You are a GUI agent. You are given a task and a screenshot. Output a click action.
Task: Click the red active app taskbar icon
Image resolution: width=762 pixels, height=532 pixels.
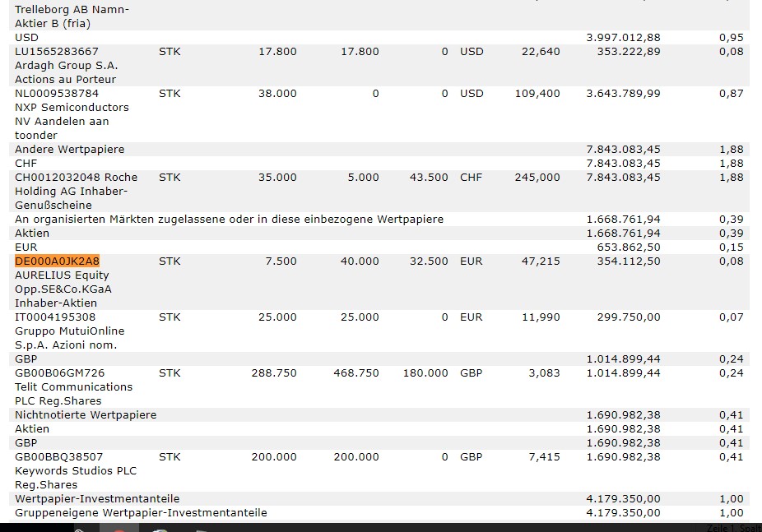click(119, 528)
